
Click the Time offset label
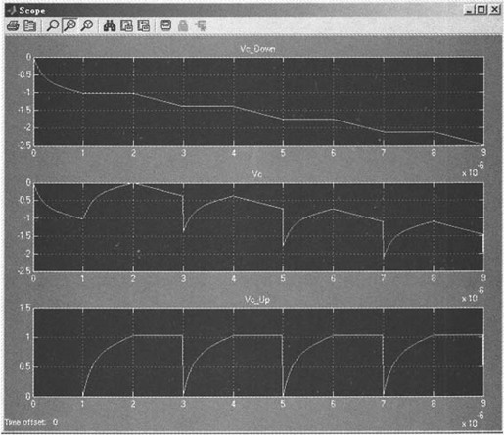click(x=24, y=422)
